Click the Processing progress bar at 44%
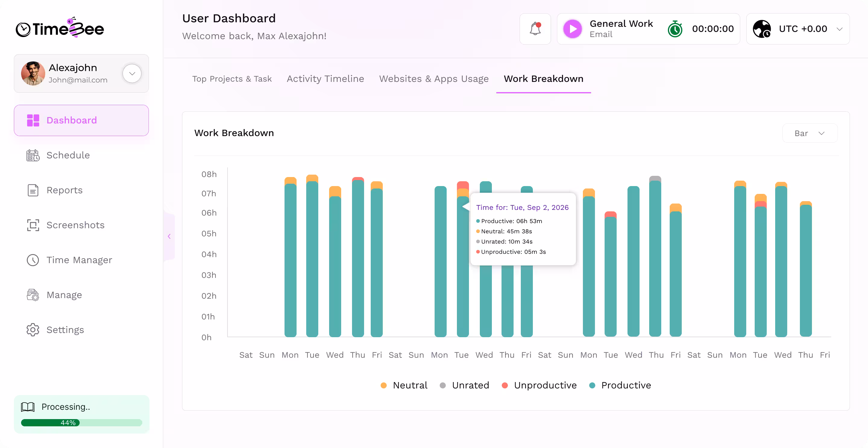This screenshot has width=868, height=448. pos(82,423)
